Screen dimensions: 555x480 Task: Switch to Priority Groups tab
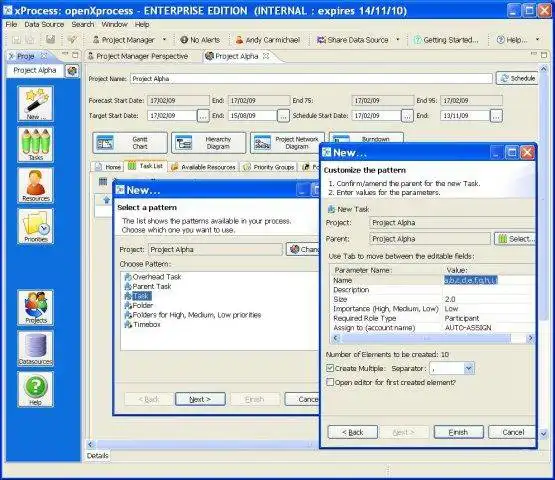[269, 167]
